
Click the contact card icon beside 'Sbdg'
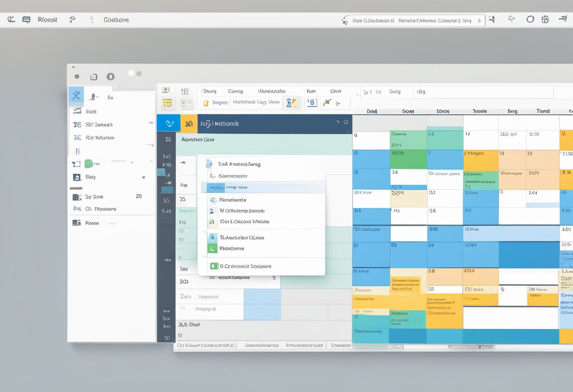point(76,177)
